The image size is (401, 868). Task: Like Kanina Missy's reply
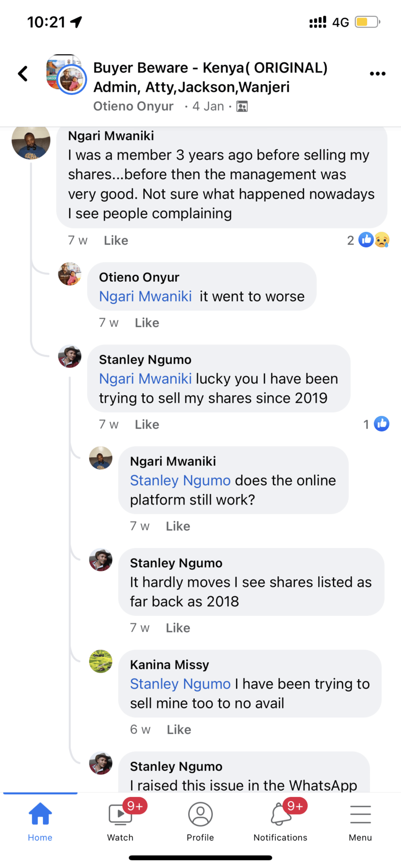[x=179, y=730]
